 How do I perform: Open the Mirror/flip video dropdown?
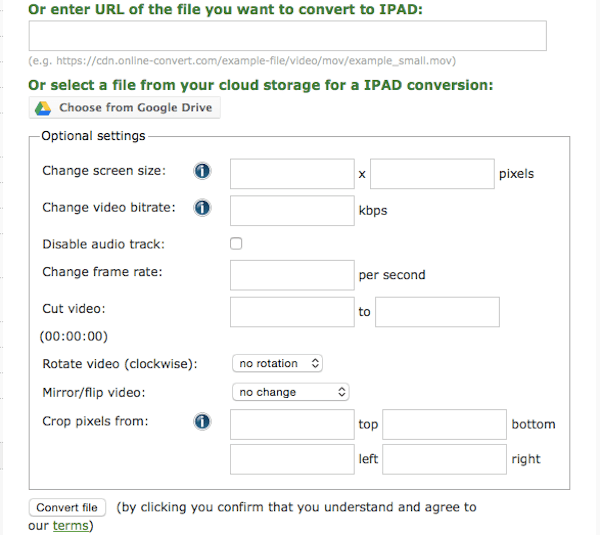(x=290, y=392)
